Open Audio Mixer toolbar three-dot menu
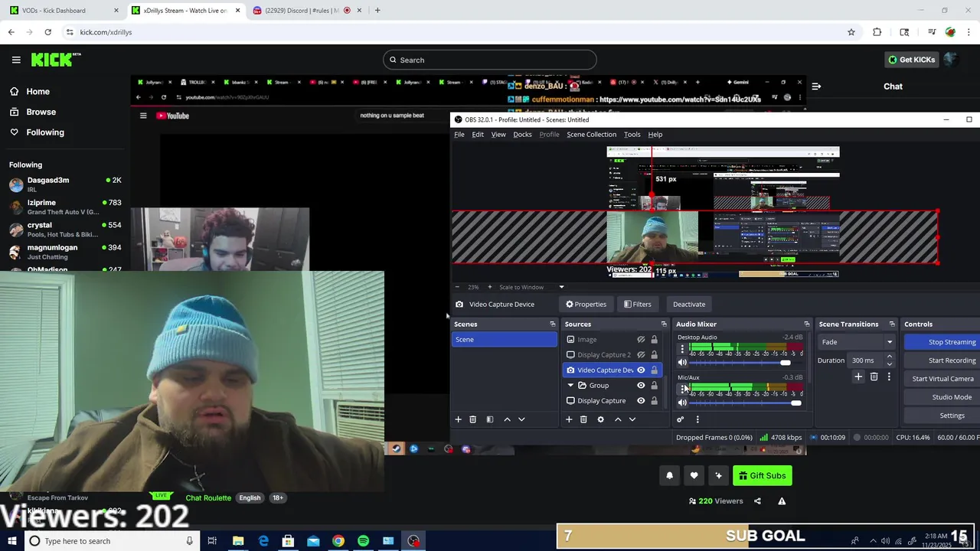The image size is (980, 551). point(697,419)
